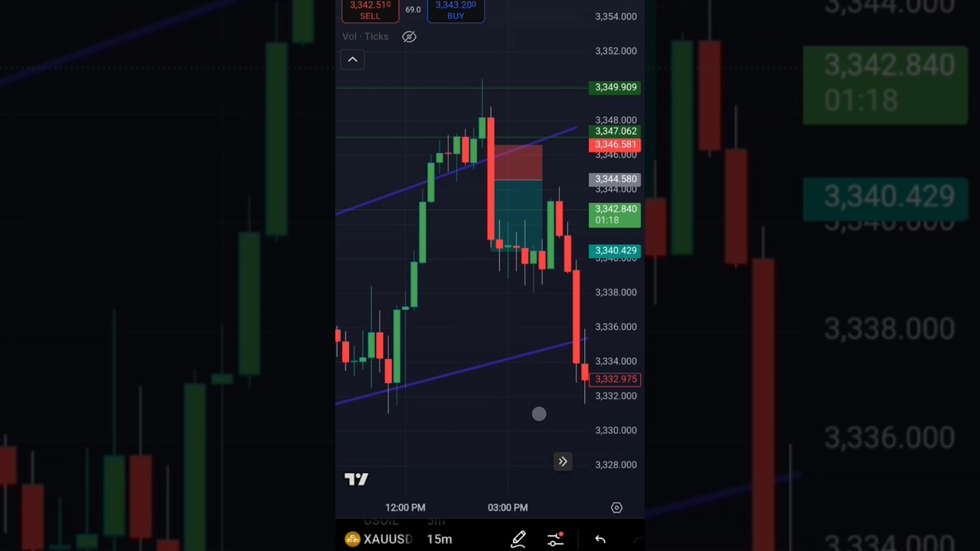Click the 3,354.000 price scale label
980x551 pixels.
[616, 16]
